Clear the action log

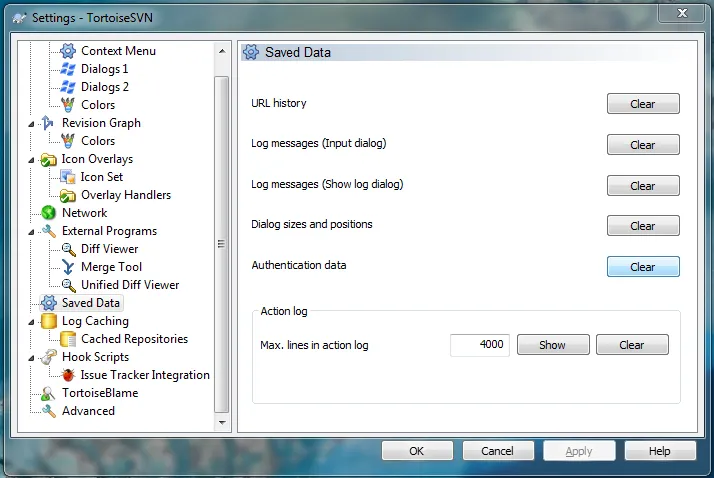(632, 345)
